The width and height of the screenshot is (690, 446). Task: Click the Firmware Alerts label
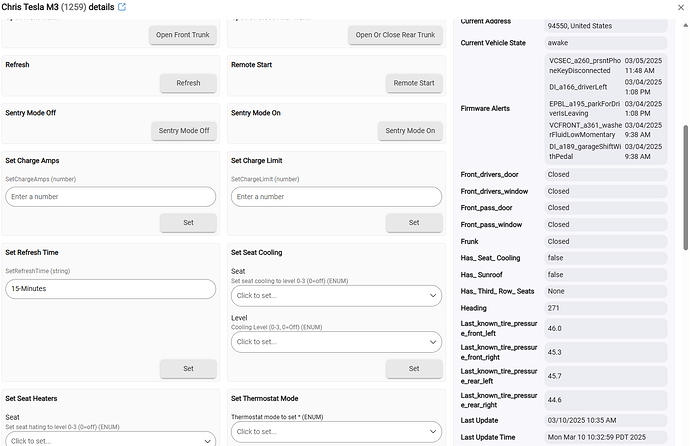pyautogui.click(x=485, y=109)
